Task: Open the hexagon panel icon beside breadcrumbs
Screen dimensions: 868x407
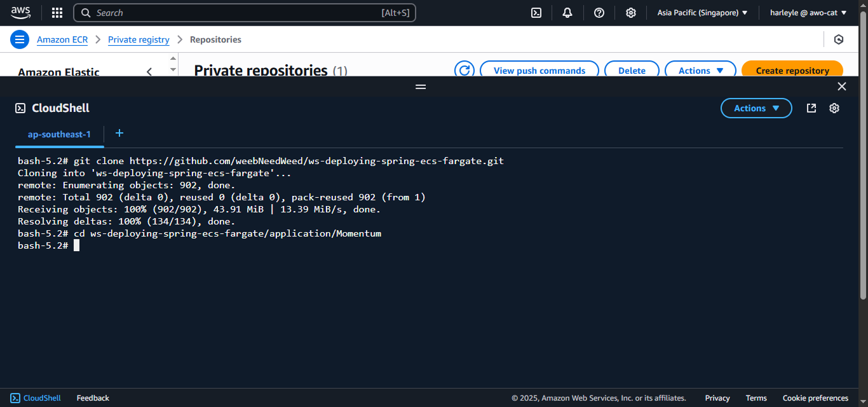Action: (839, 39)
